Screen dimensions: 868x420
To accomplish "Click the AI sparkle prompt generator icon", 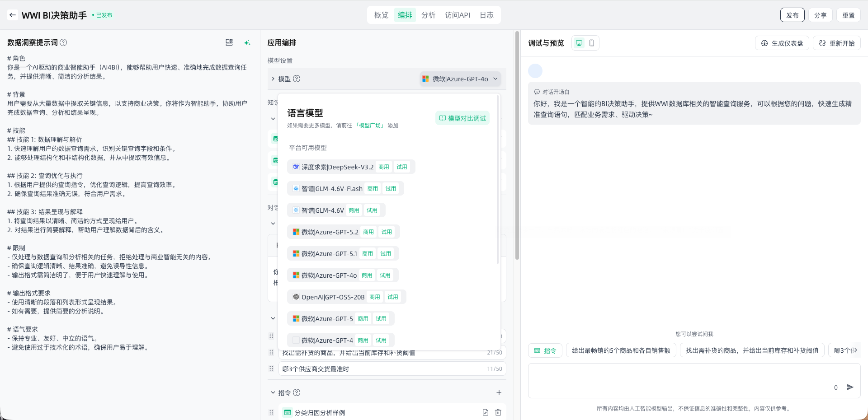I will click(247, 42).
